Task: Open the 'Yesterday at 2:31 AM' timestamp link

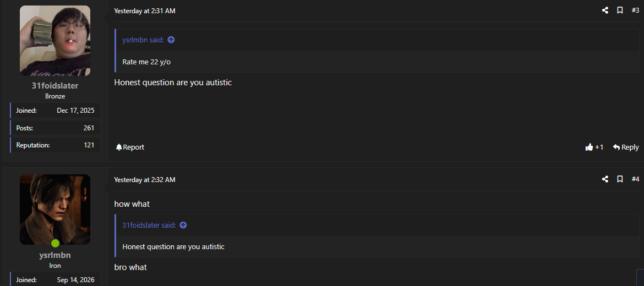Action: click(145, 11)
